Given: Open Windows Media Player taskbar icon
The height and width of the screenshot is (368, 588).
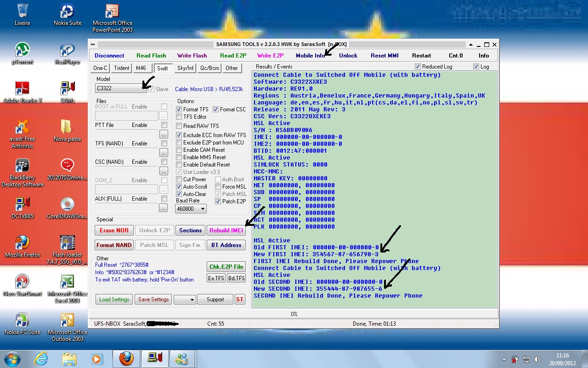Looking at the screenshot, I should (97, 358).
